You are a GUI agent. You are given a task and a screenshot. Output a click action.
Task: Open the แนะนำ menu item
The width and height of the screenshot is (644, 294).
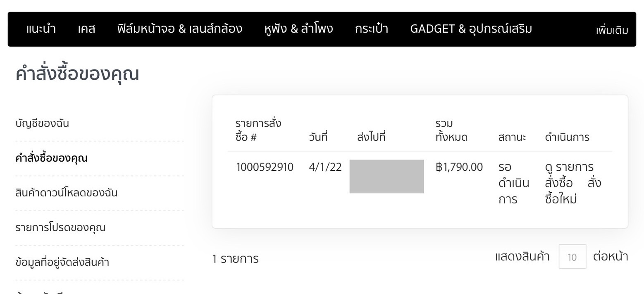click(41, 29)
